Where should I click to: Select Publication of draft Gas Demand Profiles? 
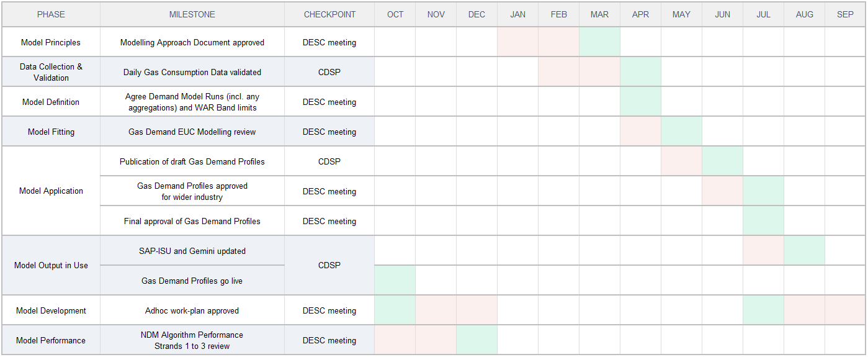pos(192,161)
